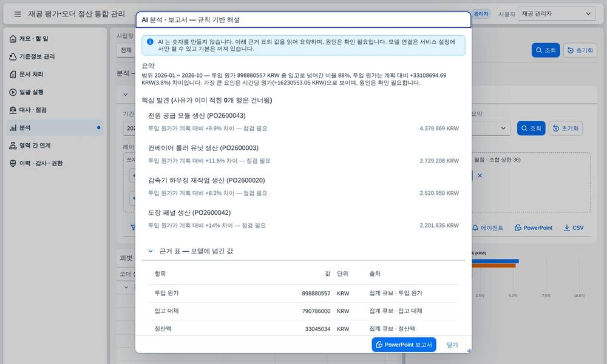Open 일괄 실행 in sidebar
The image size is (607, 364).
click(x=55, y=92)
